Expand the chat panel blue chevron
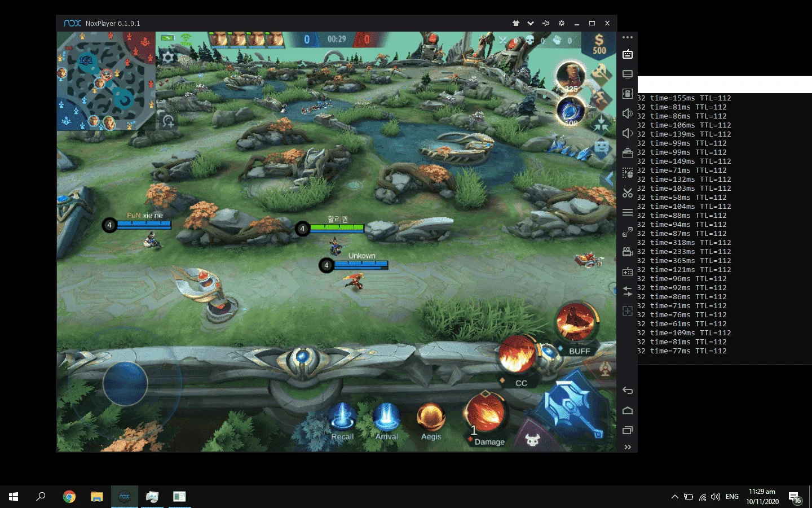The width and height of the screenshot is (812, 508). tap(609, 179)
